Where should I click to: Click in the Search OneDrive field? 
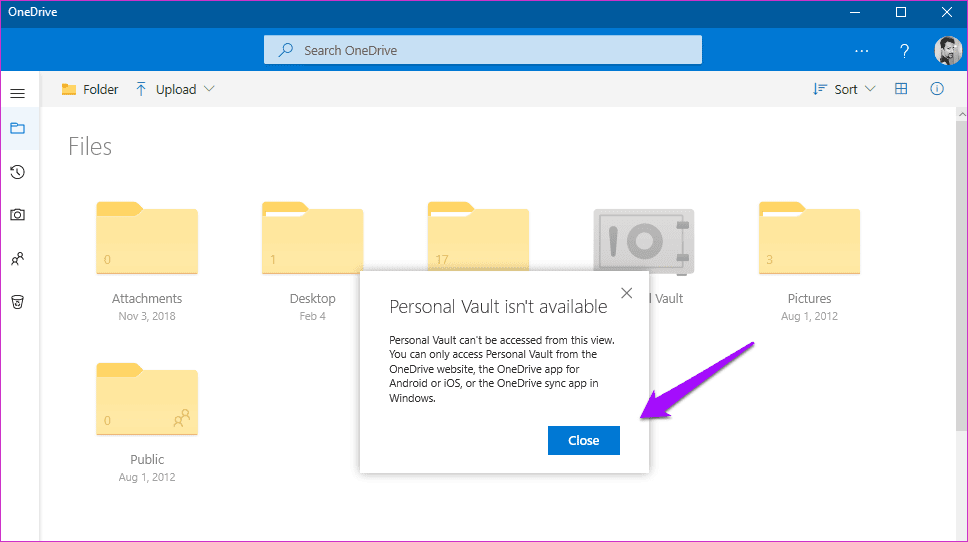coord(483,50)
